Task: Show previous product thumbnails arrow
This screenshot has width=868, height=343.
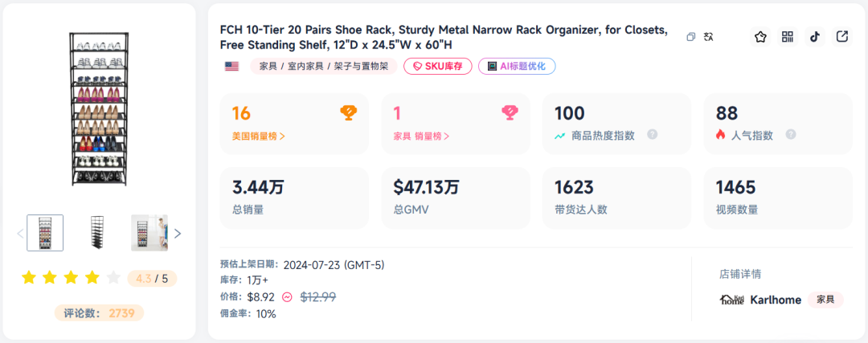Action: [x=20, y=234]
